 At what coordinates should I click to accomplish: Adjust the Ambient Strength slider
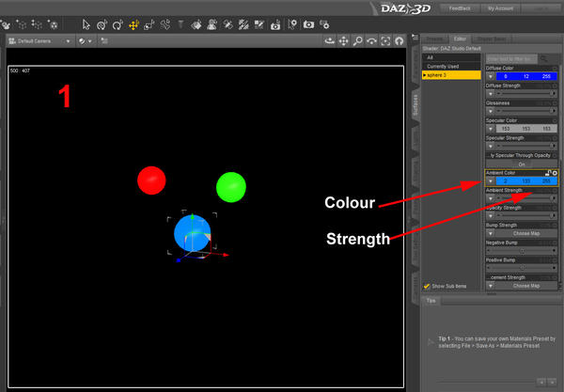click(x=526, y=198)
